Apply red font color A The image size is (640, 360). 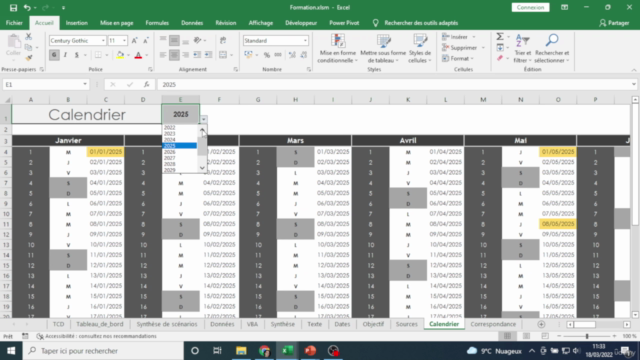(138, 55)
